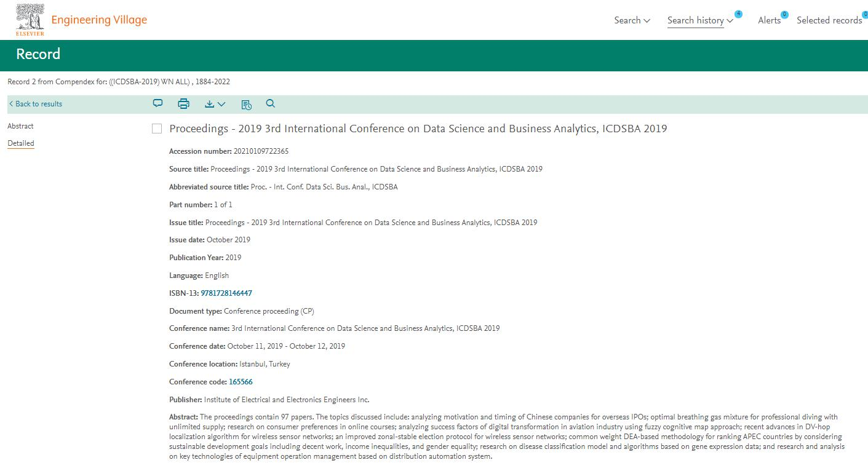Click the speech bubble feedback icon
868x468 pixels.
(157, 104)
